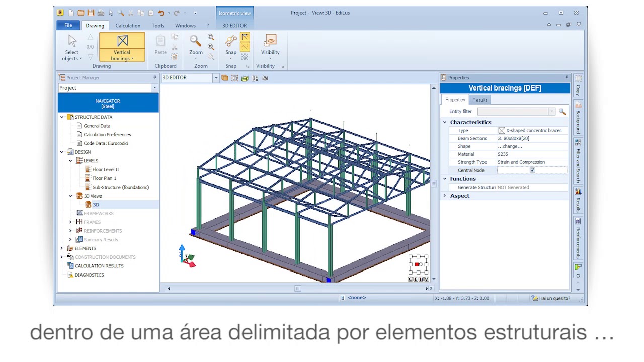Click the New document icon in quick access toolbar
Screen dimensions: 644x362
point(70,13)
